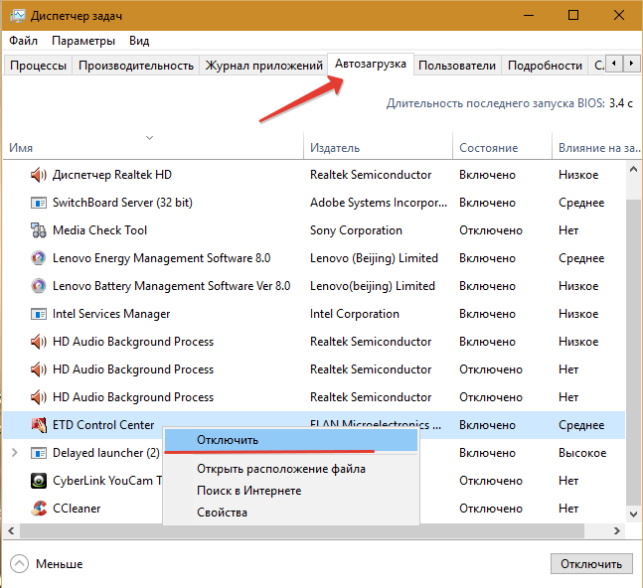The height and width of the screenshot is (588, 643).
Task: Switch to the Процессы tab
Action: [38, 66]
